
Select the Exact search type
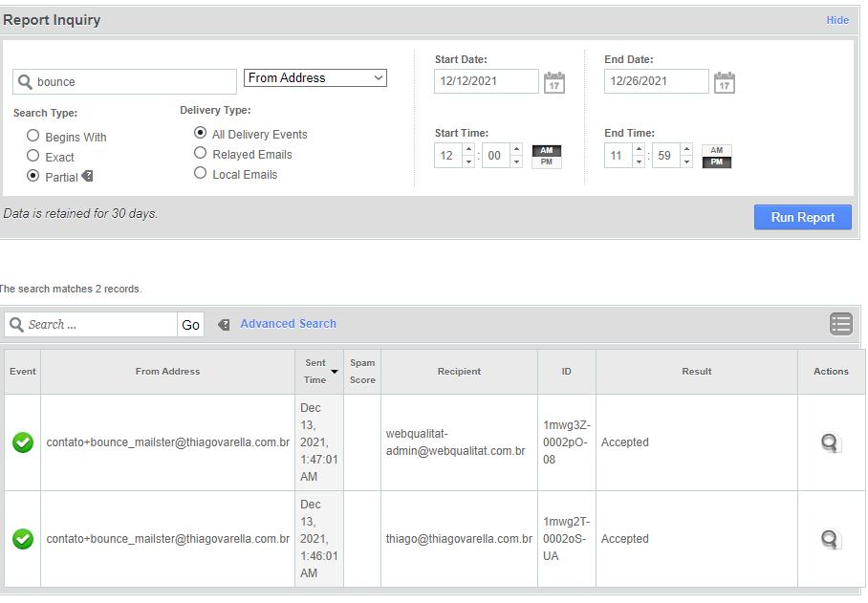(x=33, y=156)
